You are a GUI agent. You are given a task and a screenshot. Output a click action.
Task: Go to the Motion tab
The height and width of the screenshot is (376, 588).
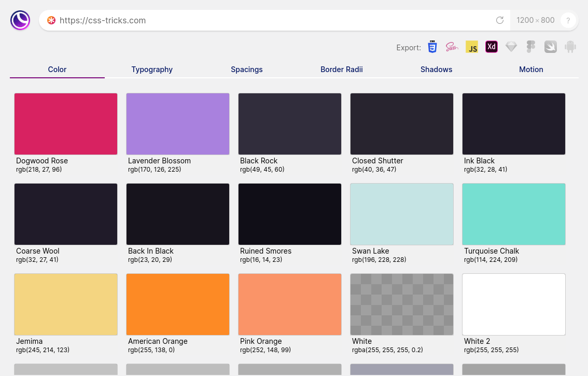click(531, 69)
